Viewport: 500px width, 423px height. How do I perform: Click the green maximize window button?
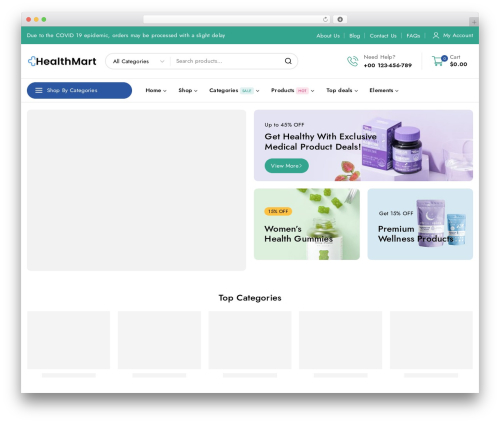pyautogui.click(x=44, y=19)
